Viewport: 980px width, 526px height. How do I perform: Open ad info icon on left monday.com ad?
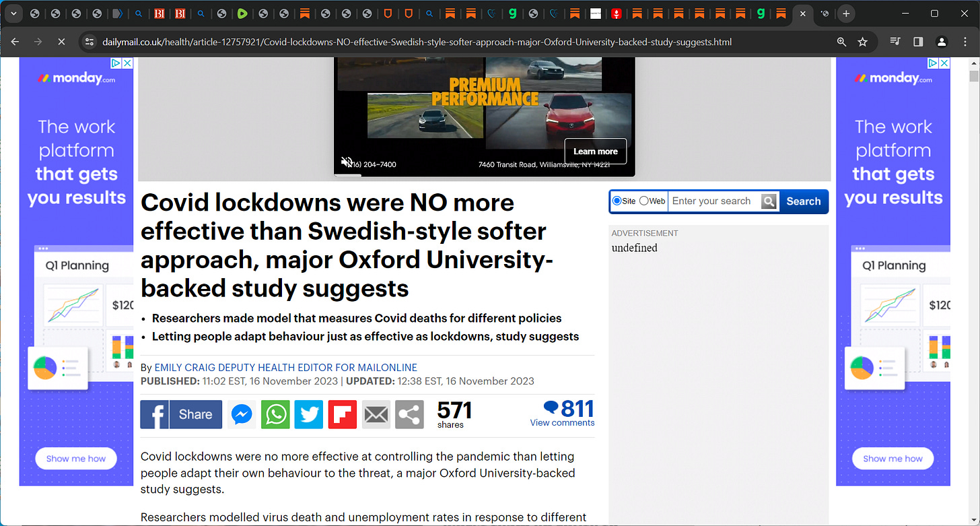point(116,63)
